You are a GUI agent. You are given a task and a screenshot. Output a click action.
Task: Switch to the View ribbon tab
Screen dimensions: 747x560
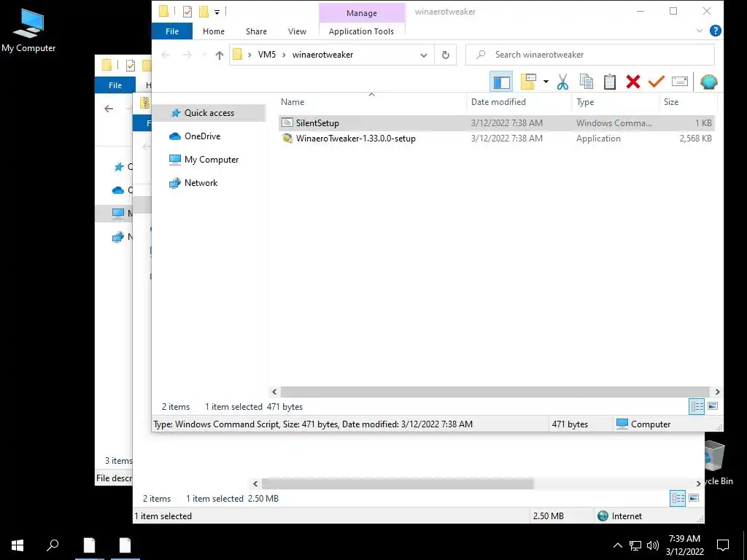(x=298, y=31)
